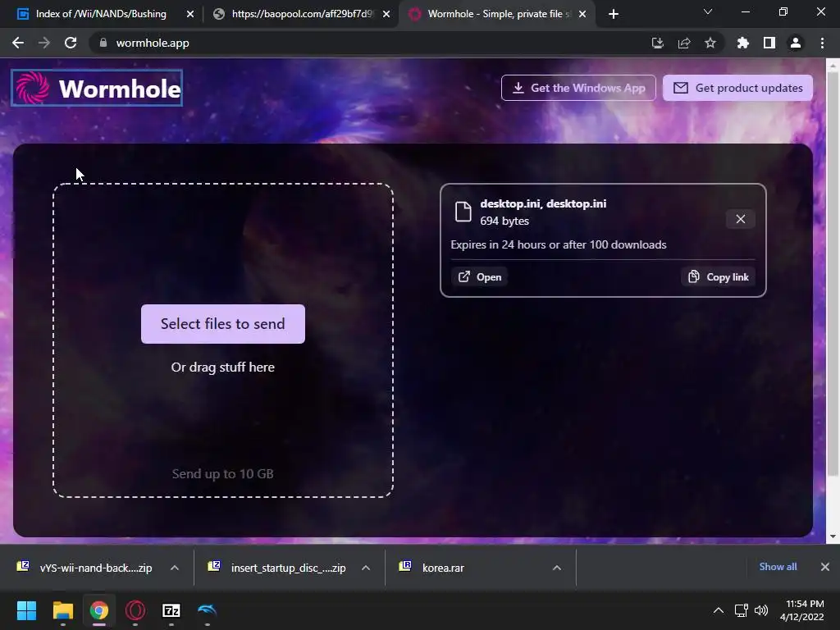Click network tray icon
This screenshot has height=630, width=840.
point(742,610)
